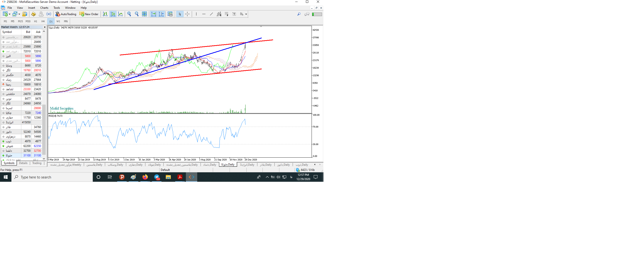Click the Windows Start button
This screenshot has height=275, width=644.
[x=5, y=177]
